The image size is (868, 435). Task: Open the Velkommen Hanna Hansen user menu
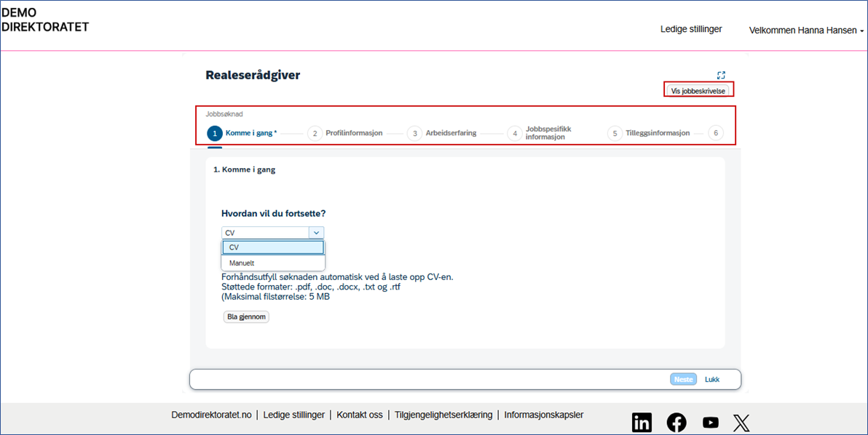pyautogui.click(x=806, y=31)
